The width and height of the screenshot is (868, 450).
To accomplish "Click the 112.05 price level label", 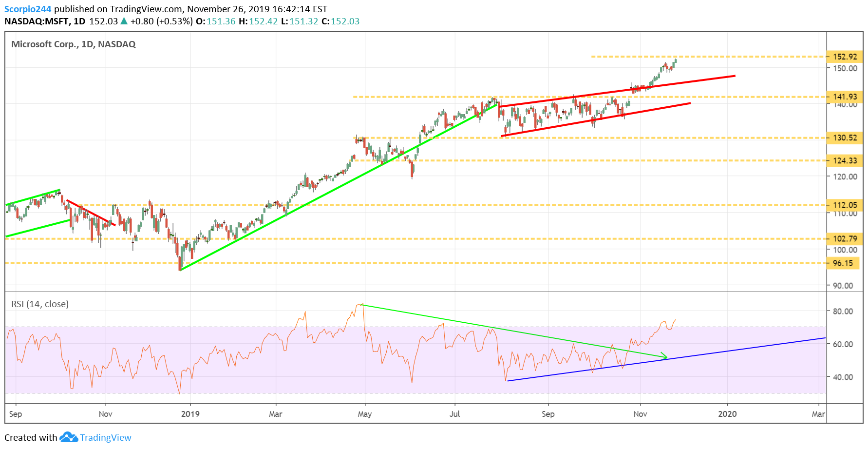I will pos(845,205).
